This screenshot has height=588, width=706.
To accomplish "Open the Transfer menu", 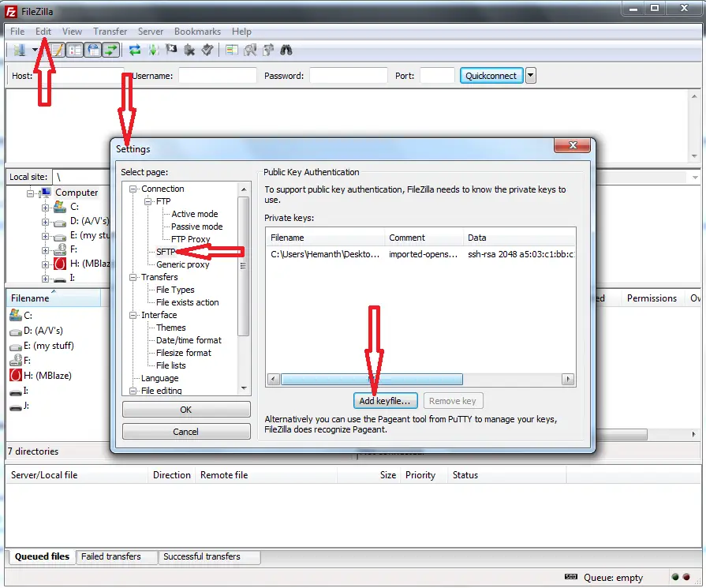I will click(110, 32).
